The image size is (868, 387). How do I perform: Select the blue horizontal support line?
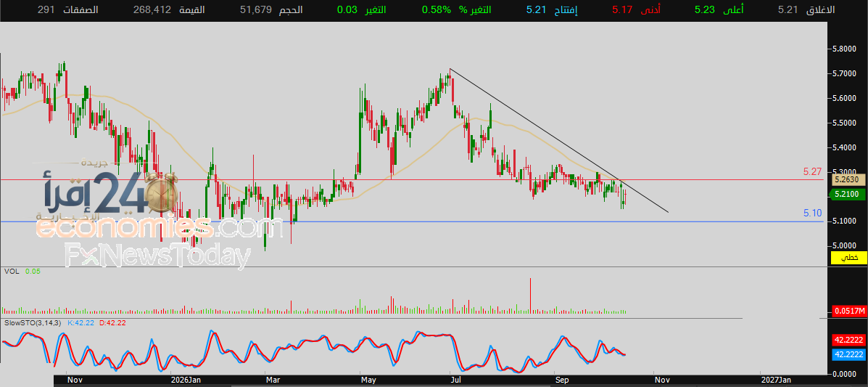pyautogui.click(x=412, y=221)
